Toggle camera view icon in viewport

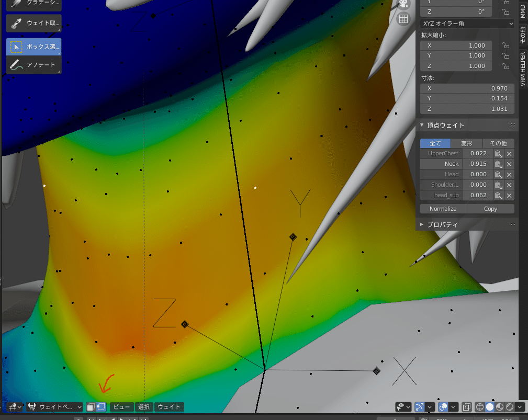403,4
